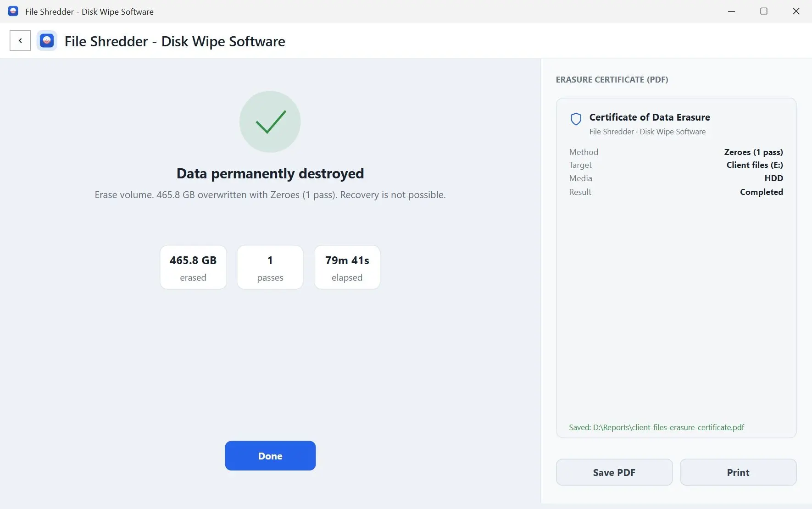This screenshot has height=509, width=812.
Task: Select the 79m 41s elapsed card
Action: click(x=347, y=267)
